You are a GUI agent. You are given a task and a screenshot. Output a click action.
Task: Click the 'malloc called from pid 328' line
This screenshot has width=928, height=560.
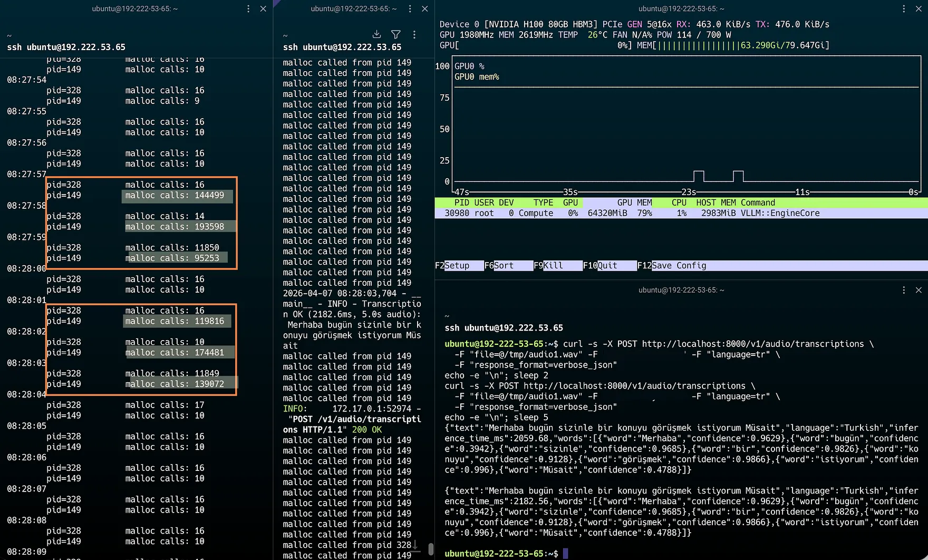tap(347, 545)
